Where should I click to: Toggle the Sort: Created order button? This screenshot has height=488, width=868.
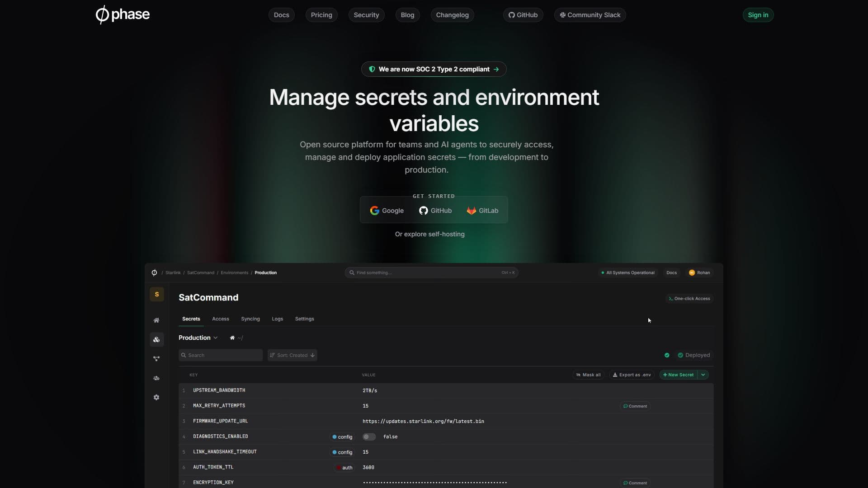292,355
